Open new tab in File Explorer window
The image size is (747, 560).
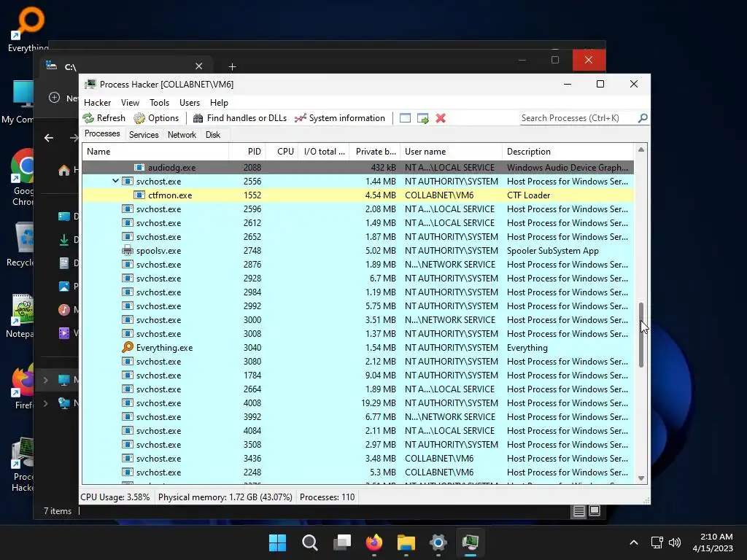coord(232,66)
